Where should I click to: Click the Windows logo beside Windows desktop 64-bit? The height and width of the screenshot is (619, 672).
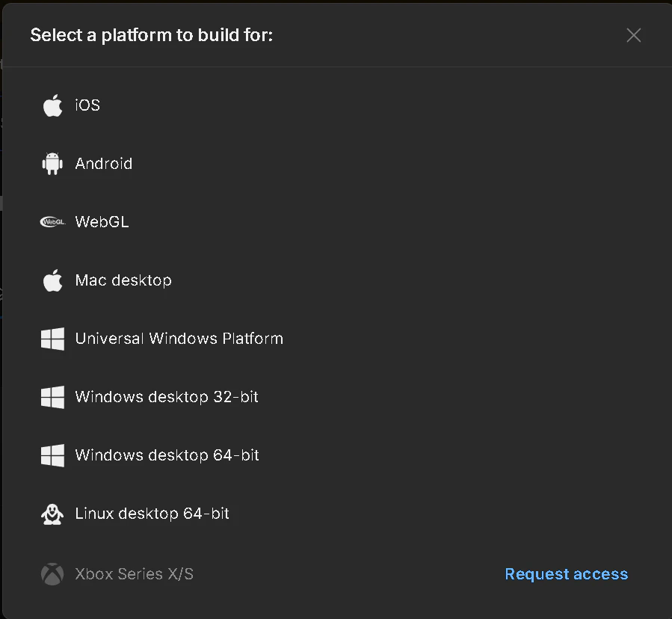(53, 455)
